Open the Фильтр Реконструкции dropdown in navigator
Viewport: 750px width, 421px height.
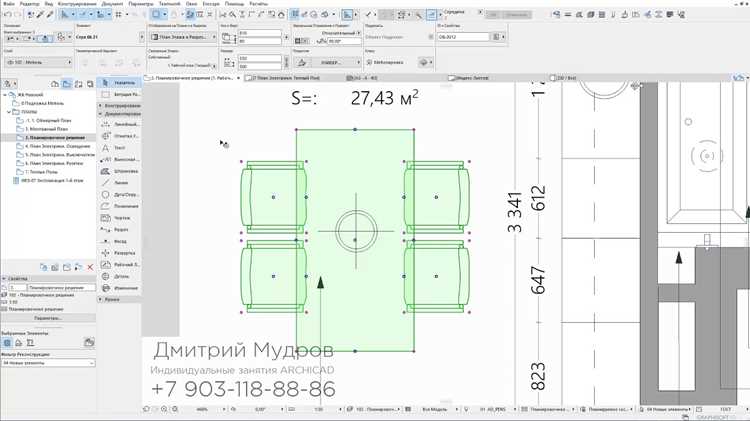pyautogui.click(x=48, y=363)
